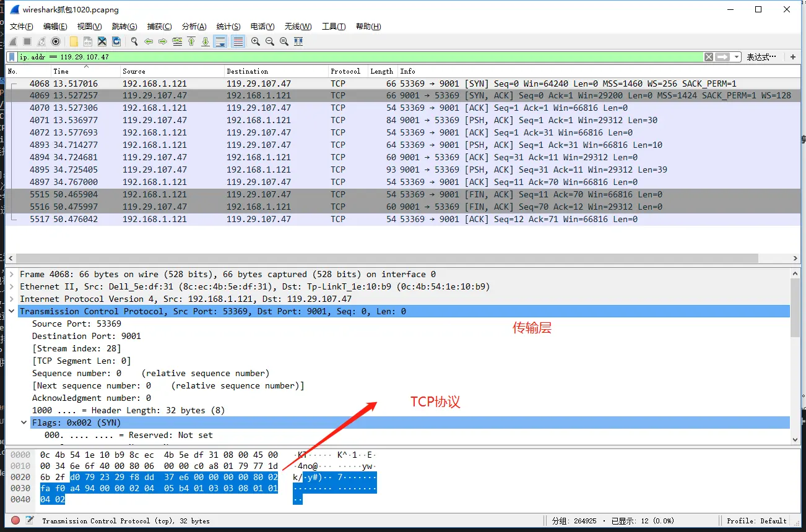Click the 表达式 expression button

click(x=761, y=57)
